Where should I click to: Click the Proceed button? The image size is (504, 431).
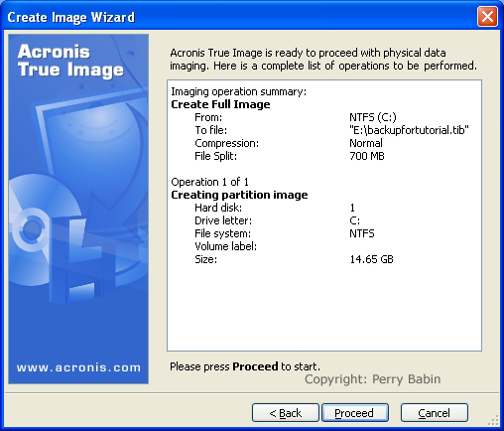coord(355,412)
